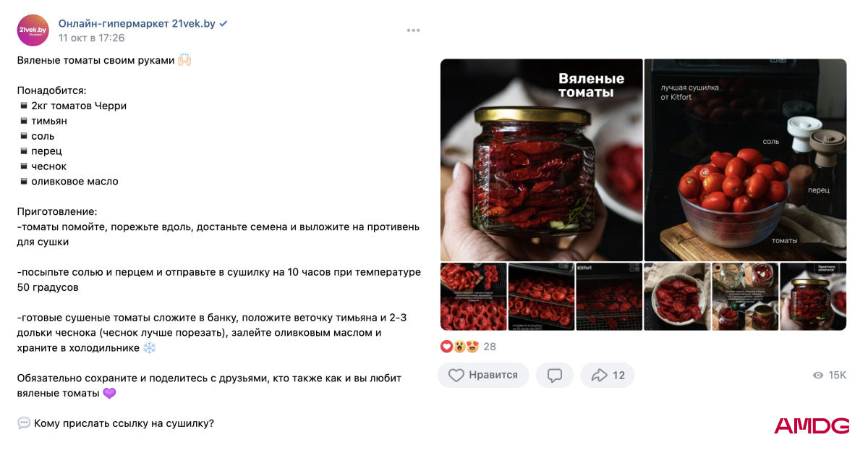This screenshot has height=453, width=868.
Task: Open the last thumbnail of finished jar
Action: [813, 297]
